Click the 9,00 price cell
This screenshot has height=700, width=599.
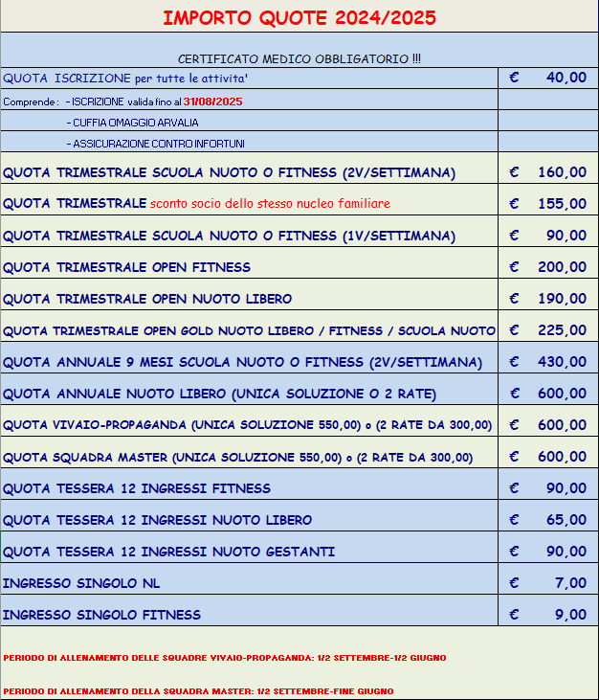[548, 611]
